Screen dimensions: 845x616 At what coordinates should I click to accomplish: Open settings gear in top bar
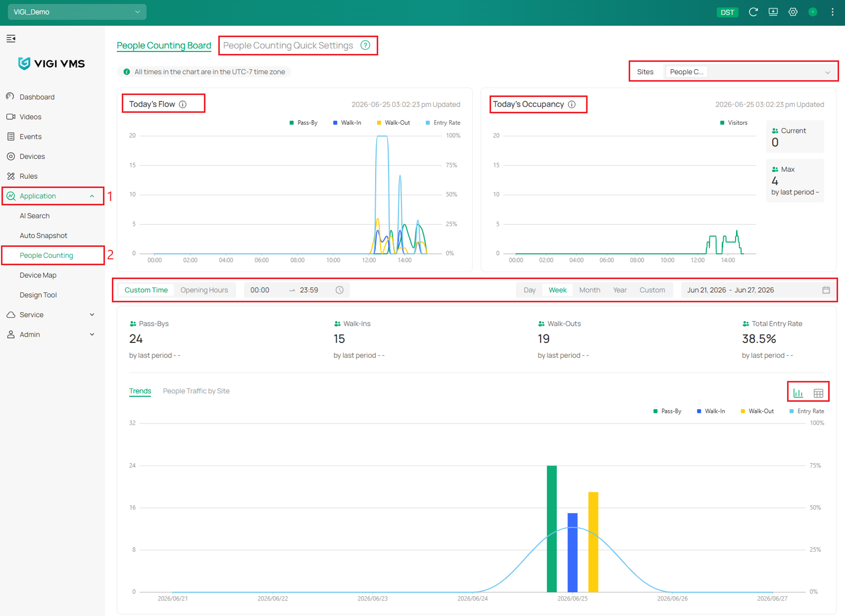coord(793,12)
